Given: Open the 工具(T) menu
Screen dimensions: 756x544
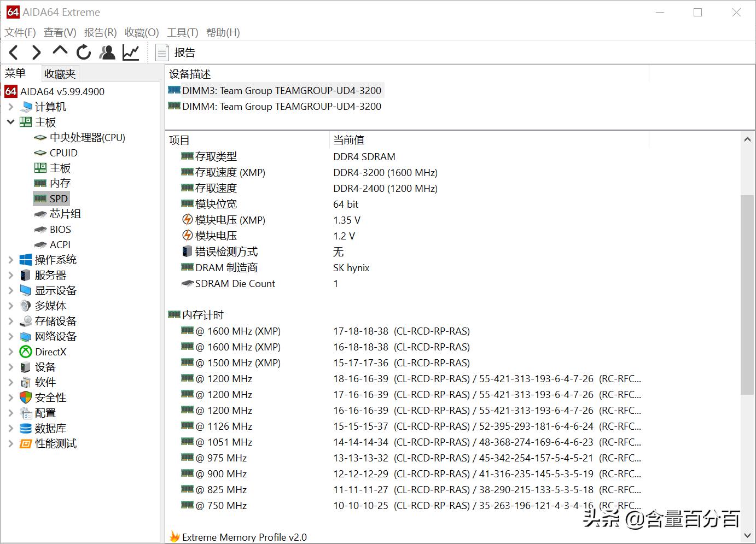Looking at the screenshot, I should pos(183,32).
